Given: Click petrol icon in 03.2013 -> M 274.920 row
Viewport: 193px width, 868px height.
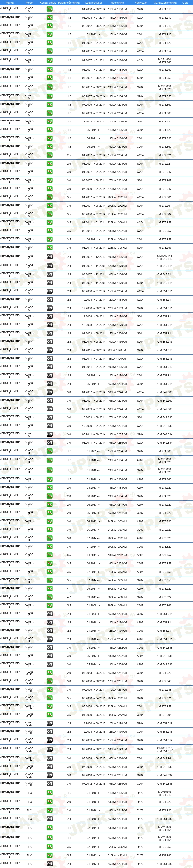Looking at the screenshot, I should (x=49, y=488).
